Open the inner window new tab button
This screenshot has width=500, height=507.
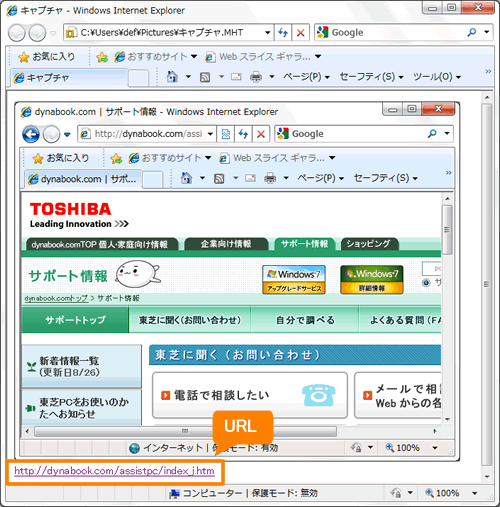[x=153, y=180]
